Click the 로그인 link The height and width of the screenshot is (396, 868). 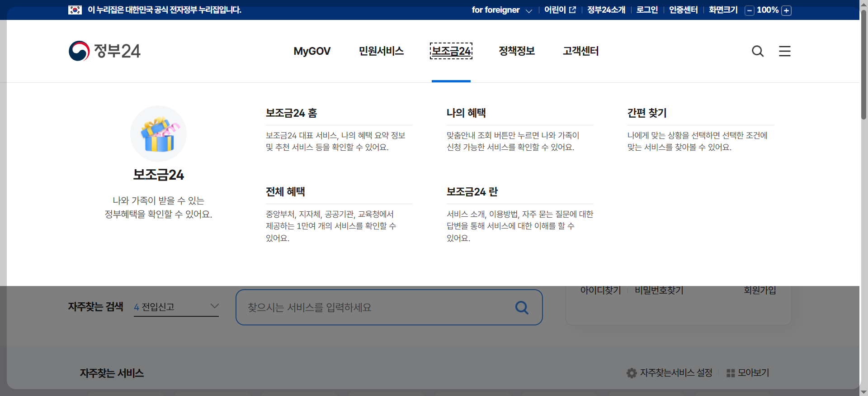coord(647,10)
